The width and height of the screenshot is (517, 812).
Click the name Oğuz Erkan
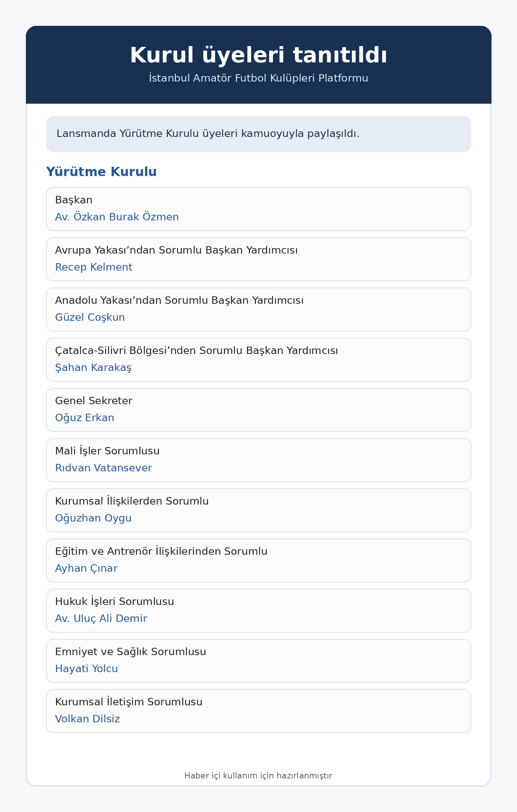(85, 418)
